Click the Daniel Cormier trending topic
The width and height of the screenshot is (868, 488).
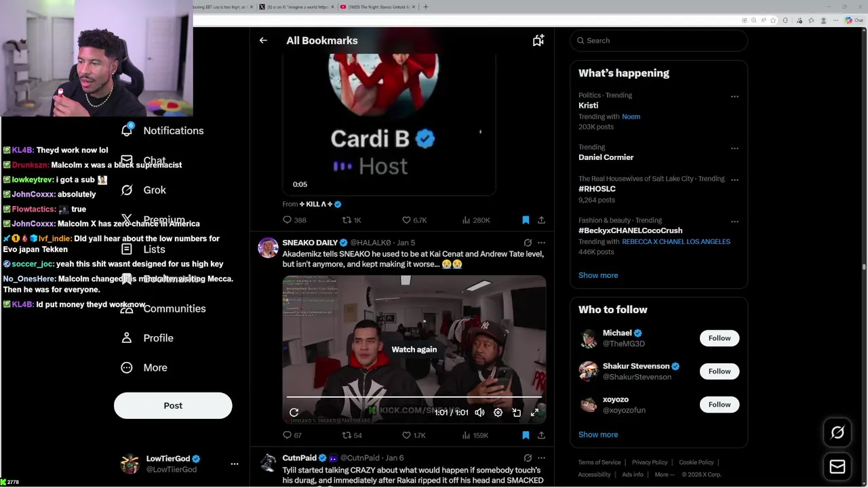pyautogui.click(x=606, y=157)
